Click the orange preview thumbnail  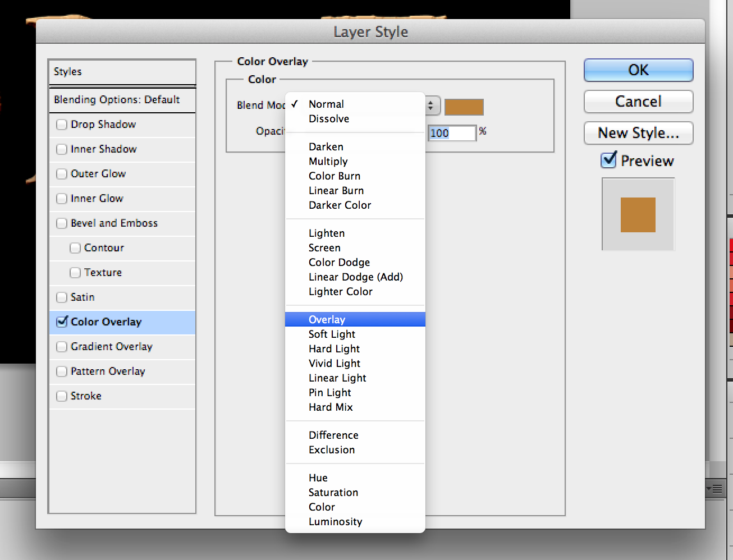pyautogui.click(x=638, y=215)
